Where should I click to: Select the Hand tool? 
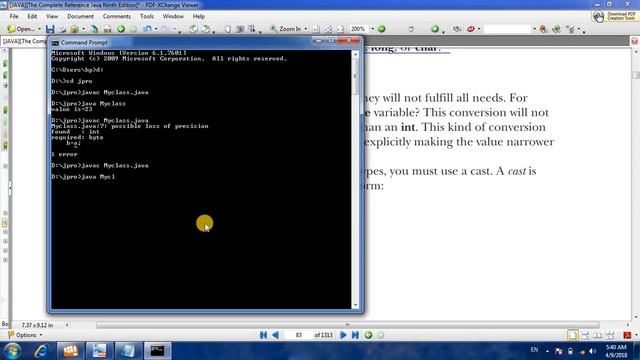point(228,29)
